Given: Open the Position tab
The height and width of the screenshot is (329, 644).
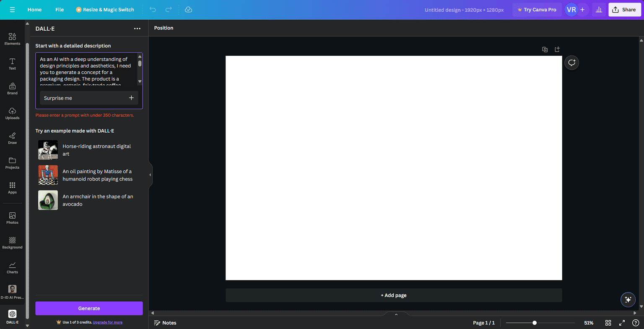Looking at the screenshot, I should 164,28.
